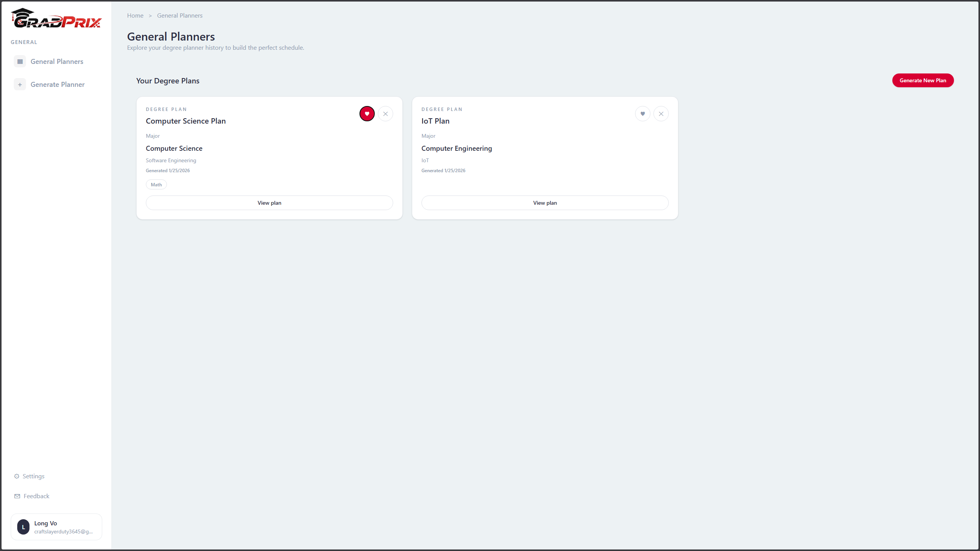980x551 pixels.
Task: View plan for Computer Science Plan
Action: [x=269, y=203]
